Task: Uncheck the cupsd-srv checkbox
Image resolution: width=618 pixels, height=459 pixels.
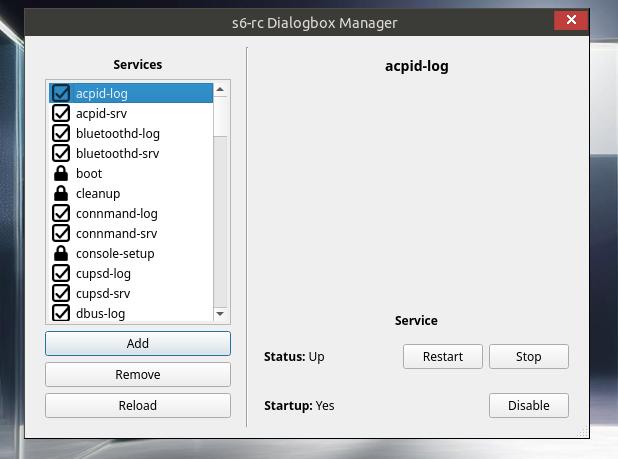Action: coord(61,294)
